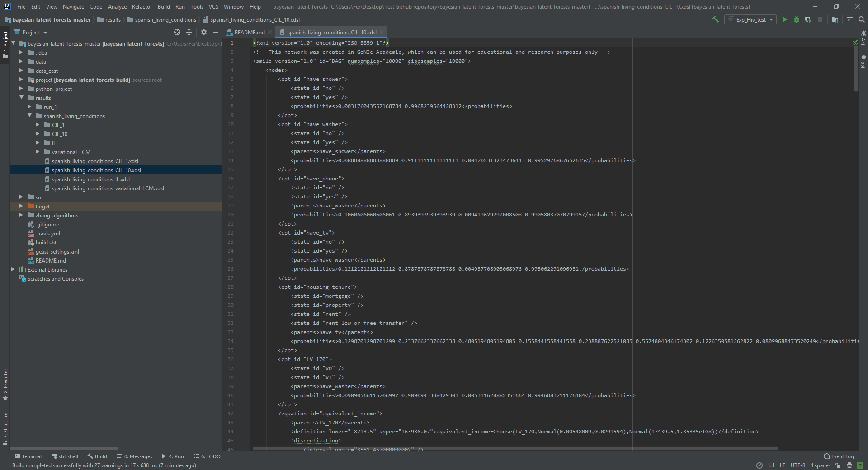The height and width of the screenshot is (470, 868).
Task: Select spanish_living_conditions_variational_LCM.xdsl file
Action: (108, 188)
